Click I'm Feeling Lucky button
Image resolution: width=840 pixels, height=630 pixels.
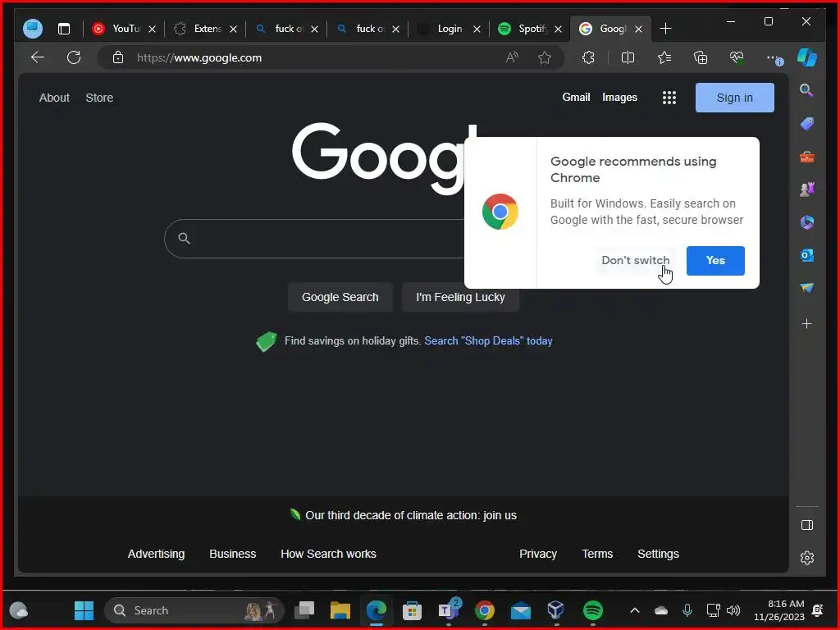pos(460,297)
